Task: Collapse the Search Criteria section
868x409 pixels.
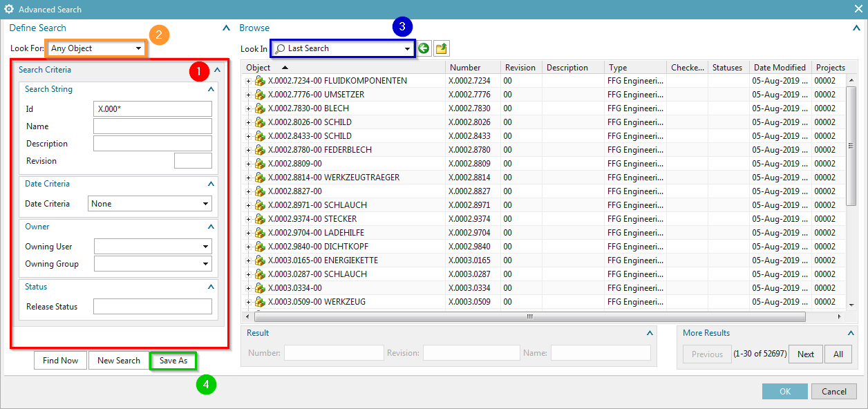Action: (217, 70)
